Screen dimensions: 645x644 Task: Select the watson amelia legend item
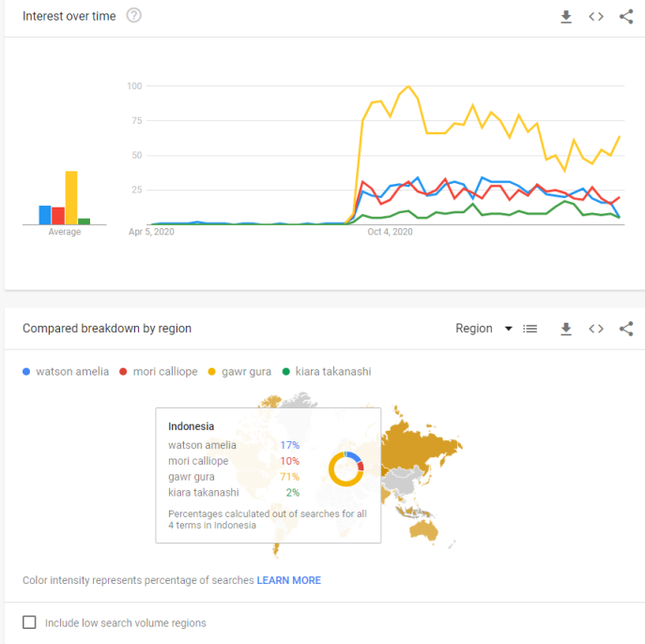pos(66,372)
